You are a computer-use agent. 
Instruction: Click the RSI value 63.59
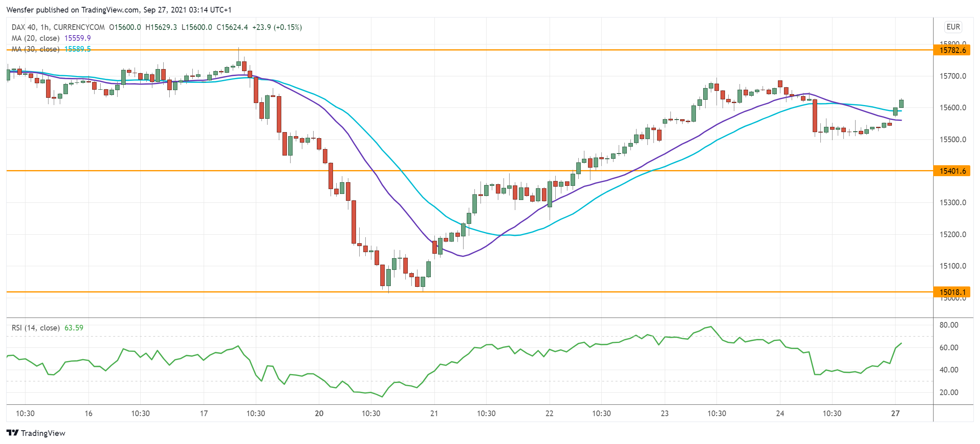click(x=74, y=328)
